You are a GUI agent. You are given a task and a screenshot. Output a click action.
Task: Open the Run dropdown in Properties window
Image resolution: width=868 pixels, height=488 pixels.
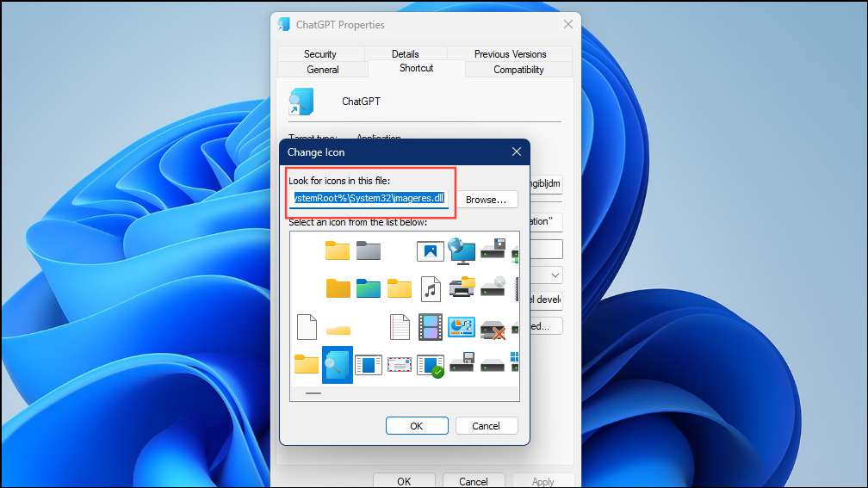[555, 275]
